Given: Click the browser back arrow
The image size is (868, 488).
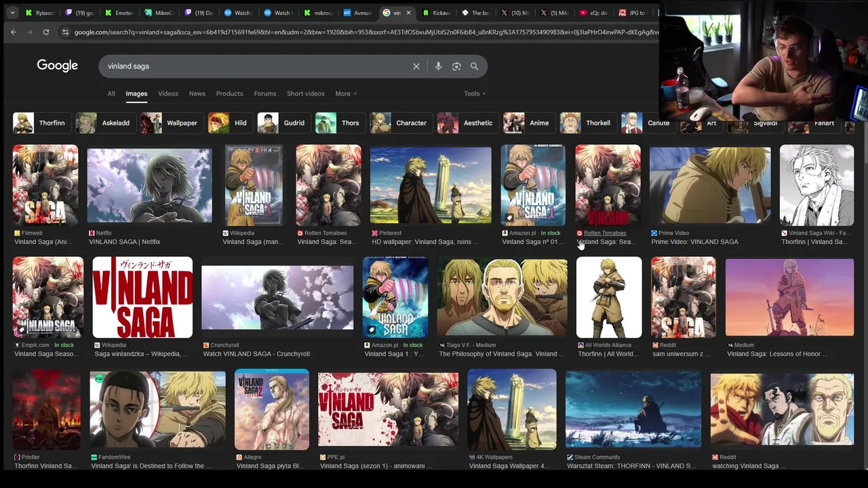Looking at the screenshot, I should point(14,32).
